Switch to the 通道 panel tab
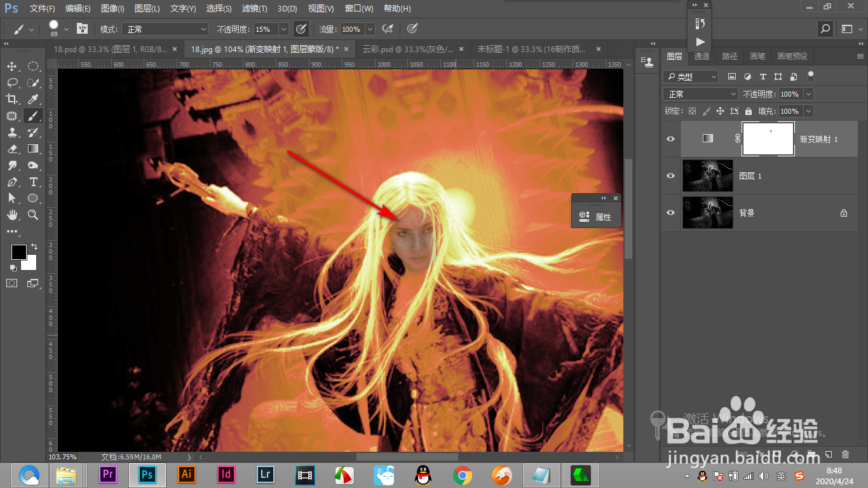 (x=702, y=56)
